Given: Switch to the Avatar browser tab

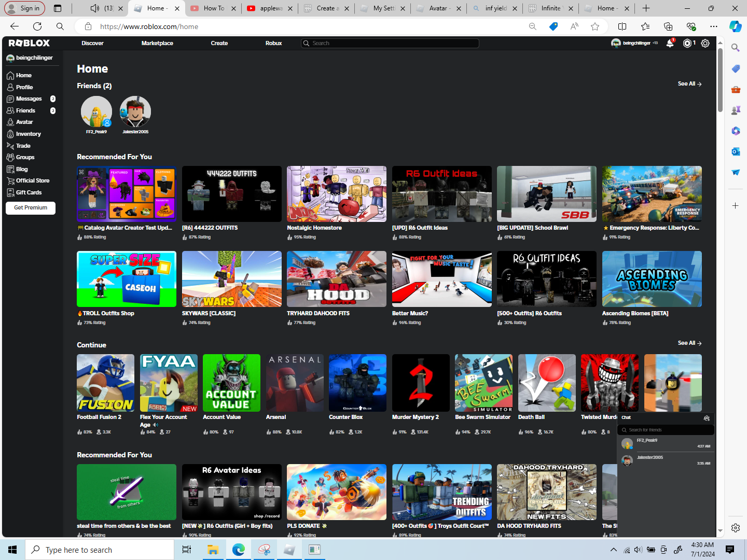Looking at the screenshot, I should (x=440, y=8).
